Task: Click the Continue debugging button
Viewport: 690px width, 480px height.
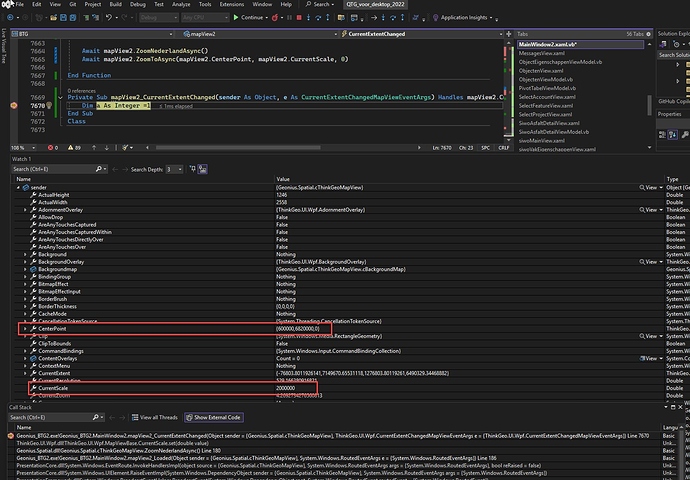Action: [x=249, y=18]
